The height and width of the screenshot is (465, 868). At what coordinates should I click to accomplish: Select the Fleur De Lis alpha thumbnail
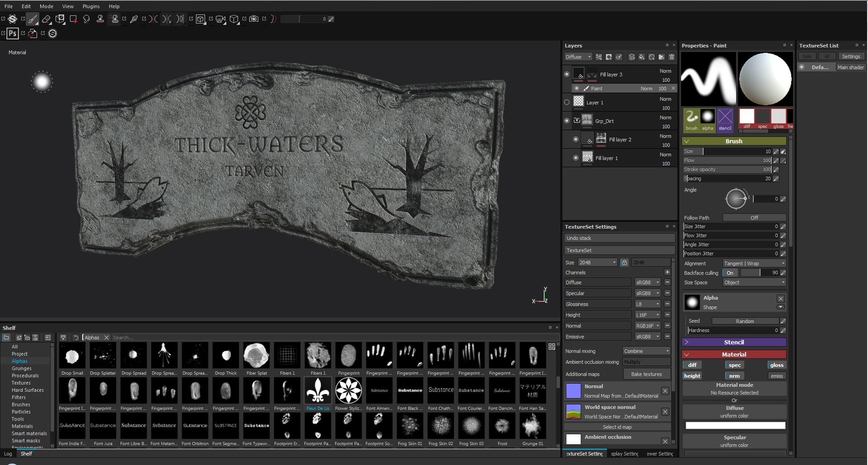pyautogui.click(x=318, y=390)
